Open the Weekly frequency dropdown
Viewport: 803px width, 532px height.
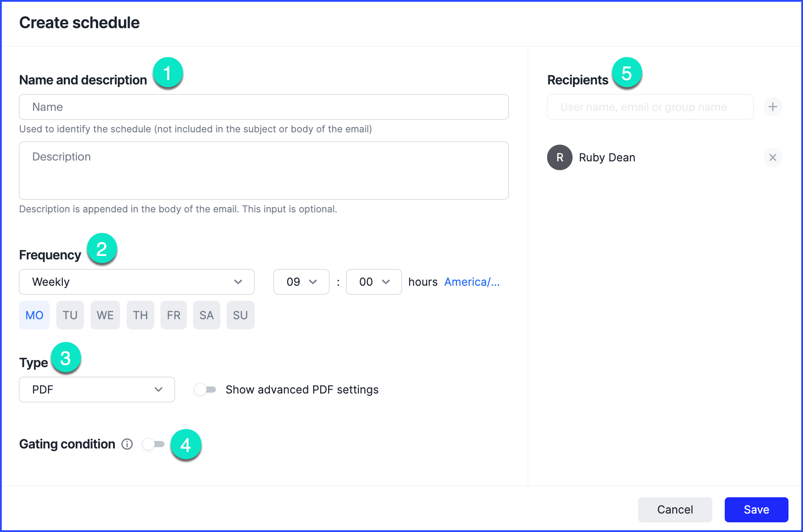pyautogui.click(x=136, y=282)
